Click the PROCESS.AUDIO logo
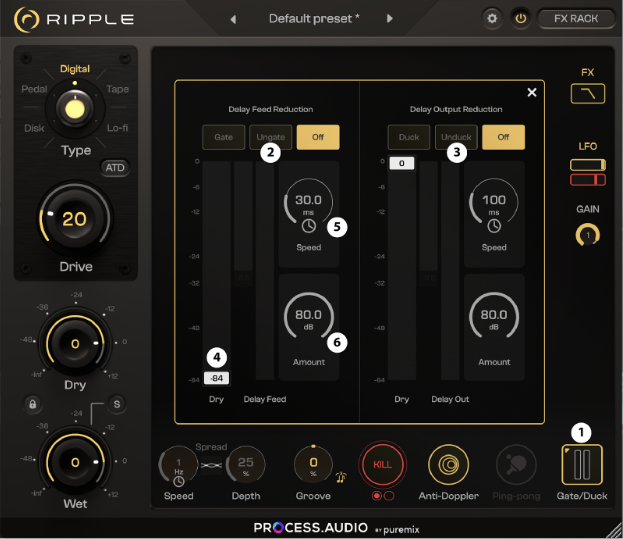 point(311,527)
